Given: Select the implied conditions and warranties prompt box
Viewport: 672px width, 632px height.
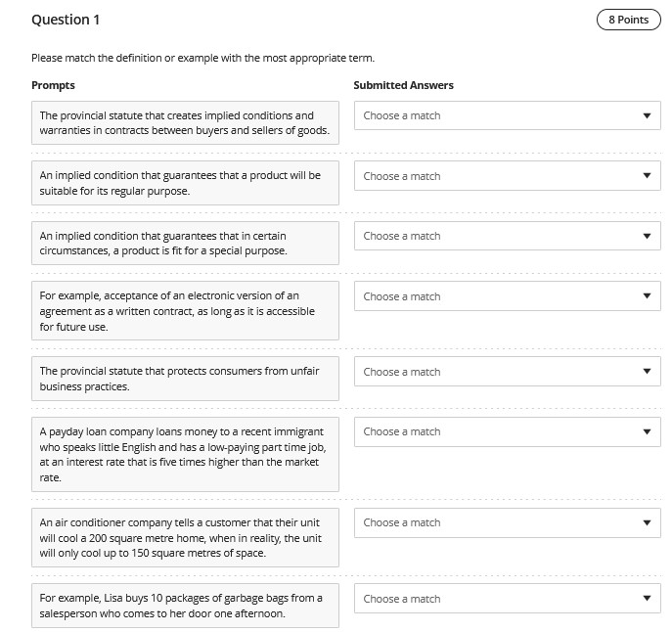Looking at the screenshot, I should tap(185, 123).
